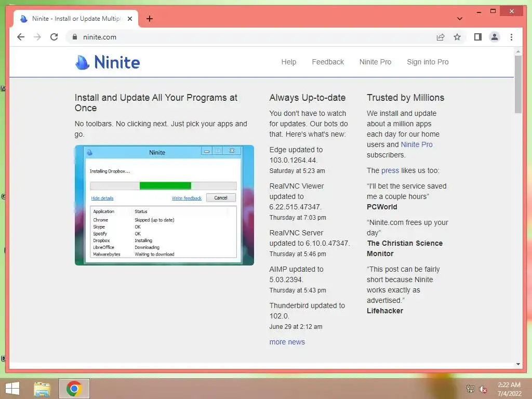Open the taskbar clock and date

(x=509, y=389)
